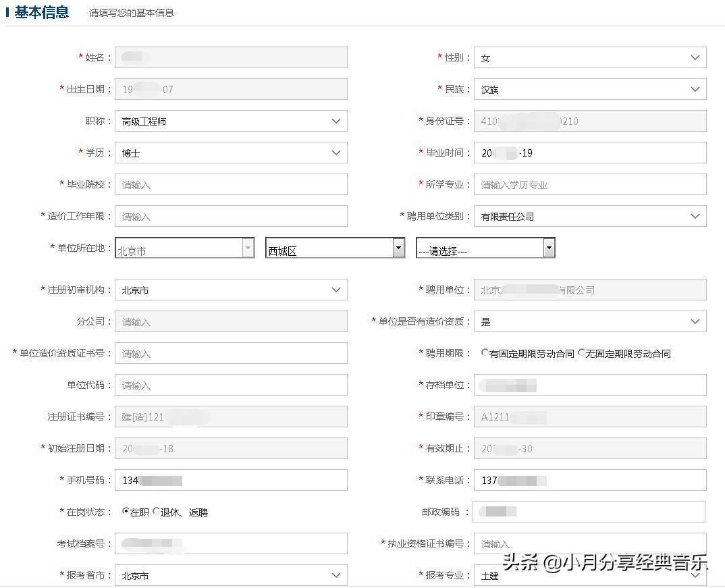The image size is (725, 588).
Task: Open the 职称 dropdown showing 高级工程师
Action: [x=231, y=121]
